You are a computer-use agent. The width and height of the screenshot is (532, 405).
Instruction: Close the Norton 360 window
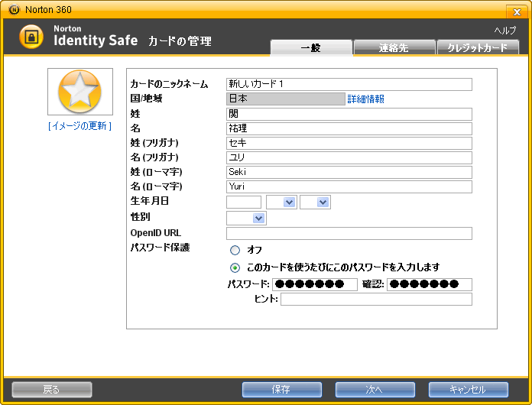(517, 12)
